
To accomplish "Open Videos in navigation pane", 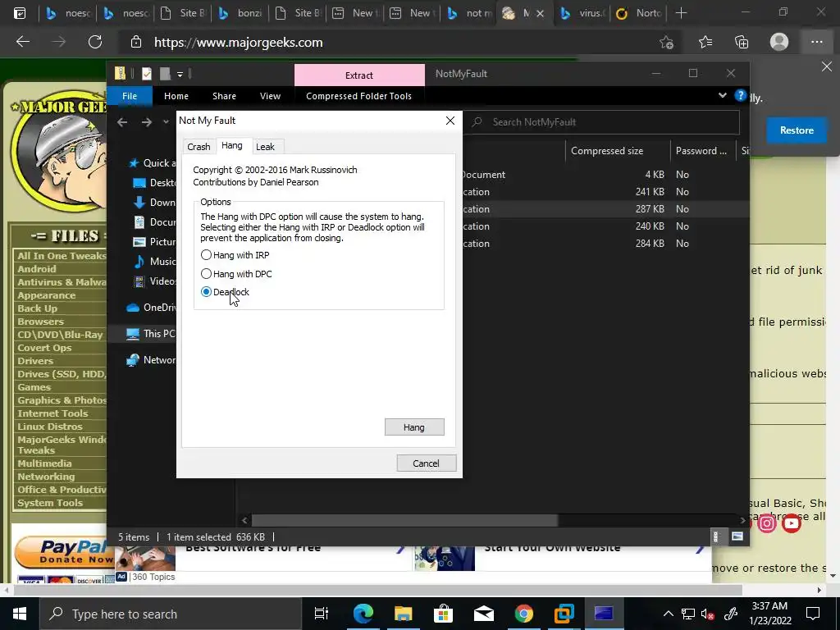I will tap(154, 281).
